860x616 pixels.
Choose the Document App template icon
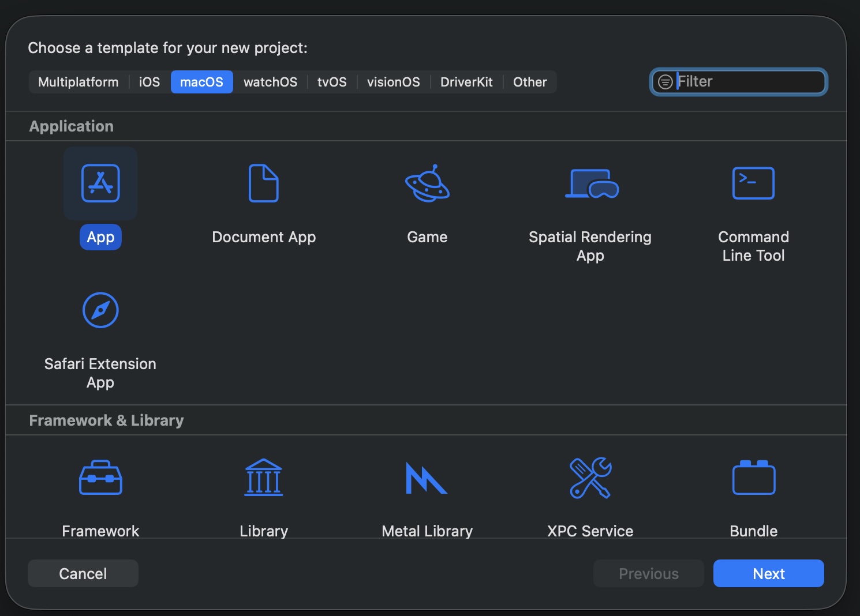coord(264,183)
